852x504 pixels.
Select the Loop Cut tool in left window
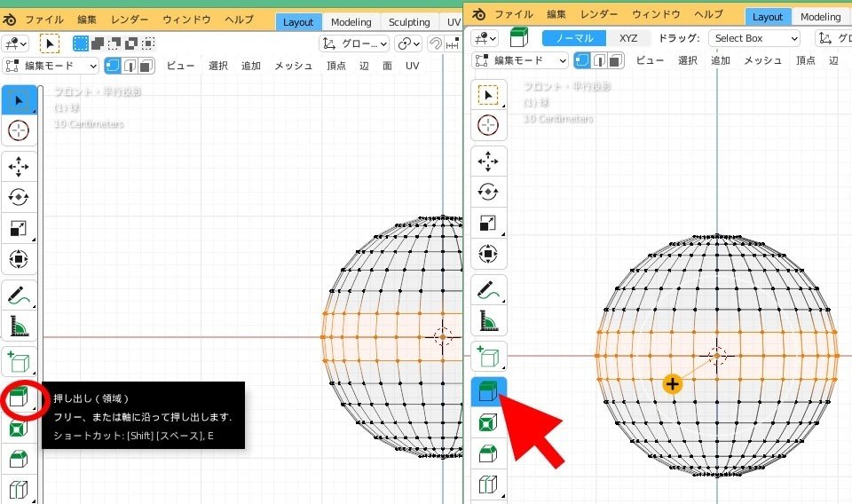(19, 490)
